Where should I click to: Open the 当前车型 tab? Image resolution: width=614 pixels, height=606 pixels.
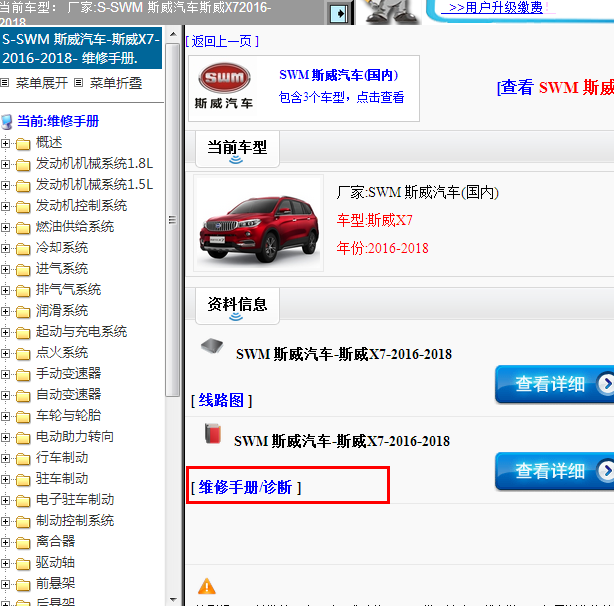(237, 149)
